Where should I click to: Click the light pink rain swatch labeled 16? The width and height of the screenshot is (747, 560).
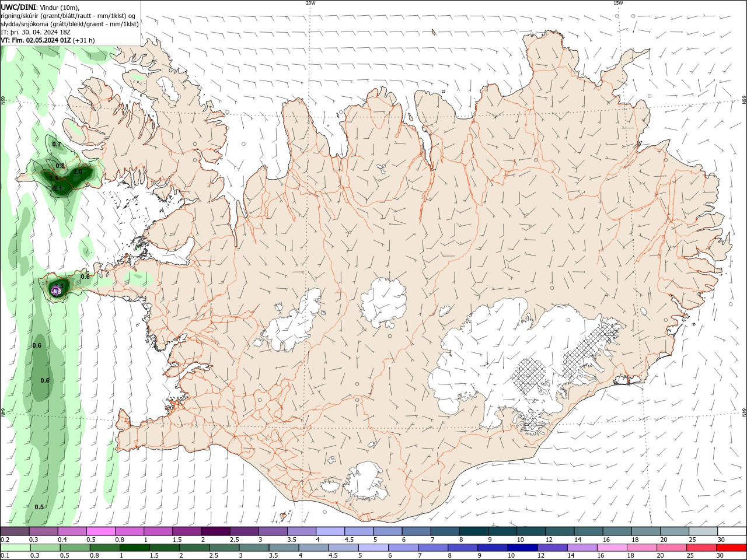point(612,548)
